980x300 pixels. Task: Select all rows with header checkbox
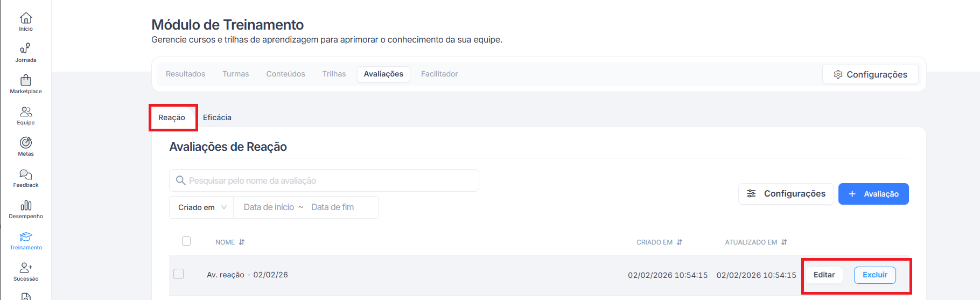tap(186, 241)
